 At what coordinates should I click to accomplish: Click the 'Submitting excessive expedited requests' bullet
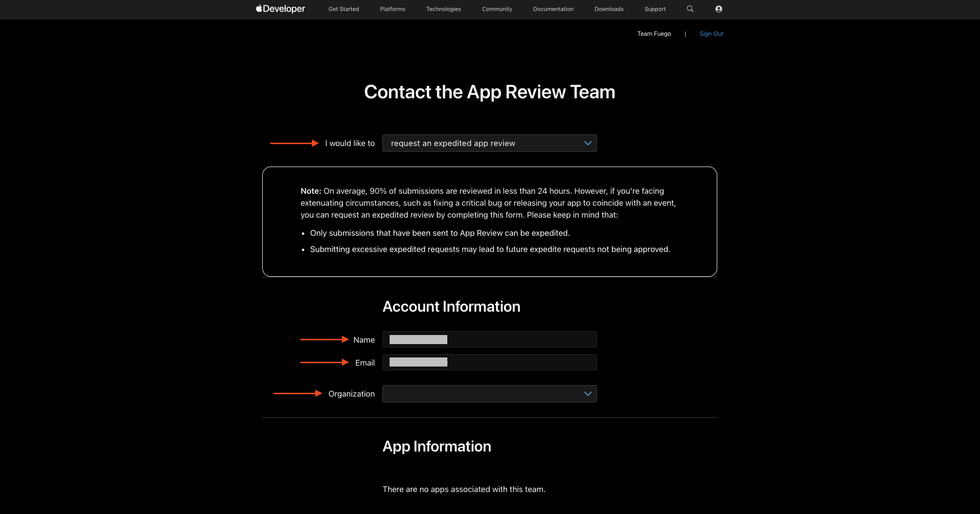point(490,249)
